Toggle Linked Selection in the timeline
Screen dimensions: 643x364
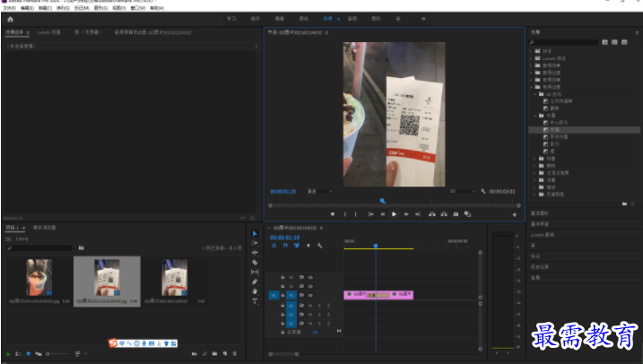coord(297,246)
